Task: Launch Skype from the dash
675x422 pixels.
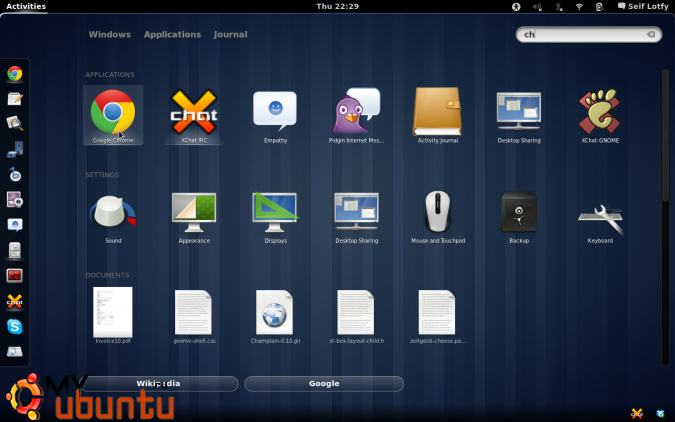Action: click(15, 327)
